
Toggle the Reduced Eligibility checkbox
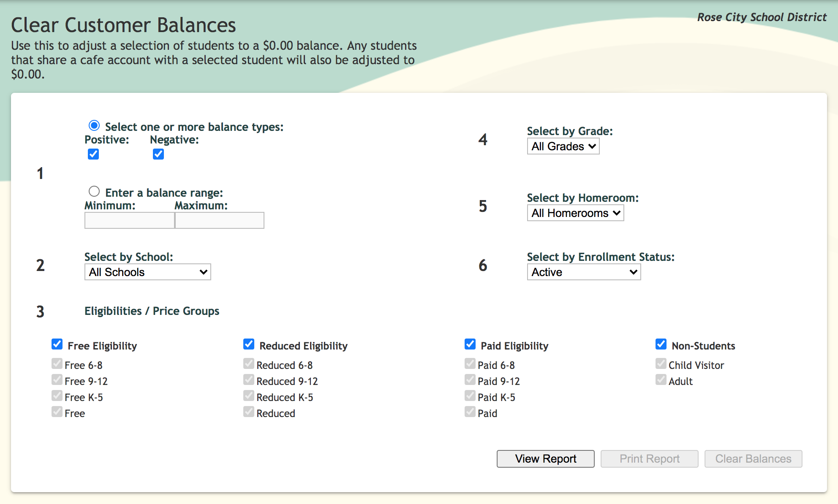click(249, 344)
